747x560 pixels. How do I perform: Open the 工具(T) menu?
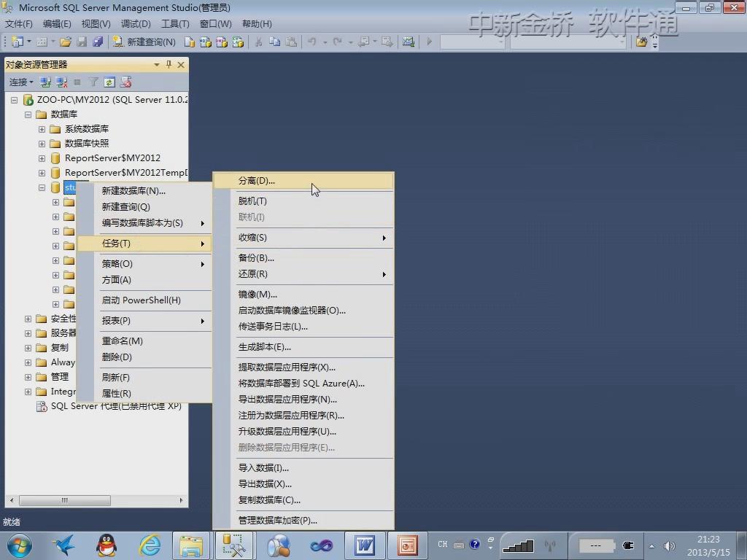click(175, 24)
